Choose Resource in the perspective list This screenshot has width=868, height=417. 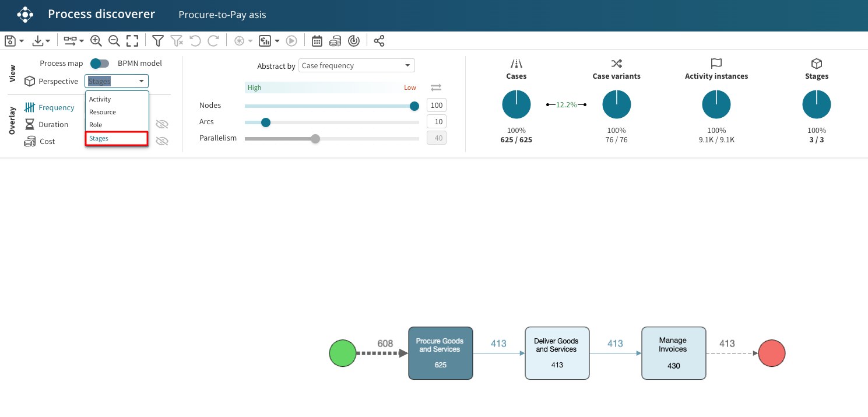click(x=103, y=112)
